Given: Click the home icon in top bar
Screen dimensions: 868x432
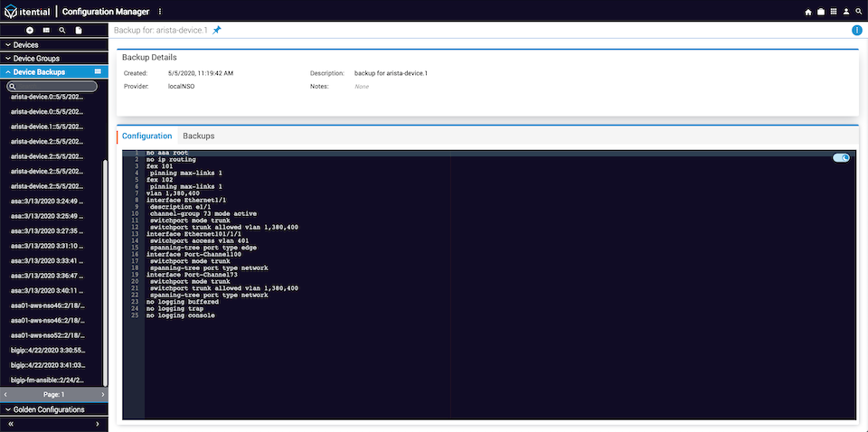Looking at the screenshot, I should coord(808,12).
